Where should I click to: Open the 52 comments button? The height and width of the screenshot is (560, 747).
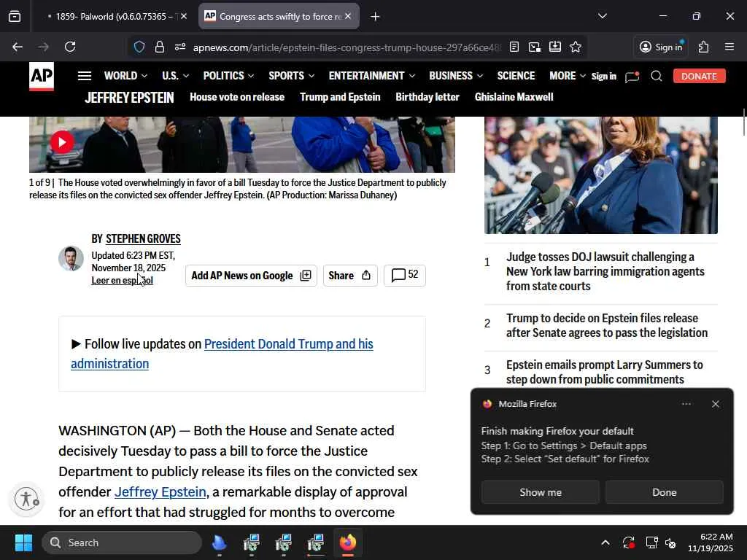coord(404,275)
